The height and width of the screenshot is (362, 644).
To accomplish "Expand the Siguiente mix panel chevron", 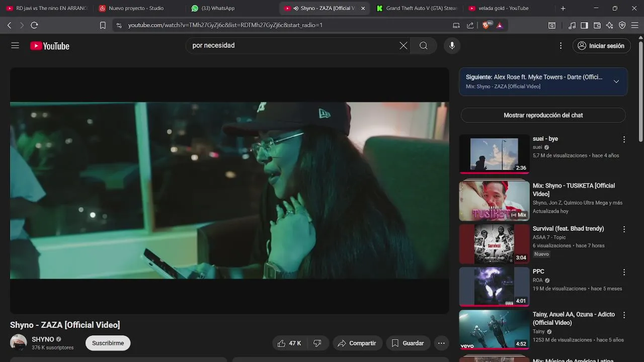I will click(616, 81).
